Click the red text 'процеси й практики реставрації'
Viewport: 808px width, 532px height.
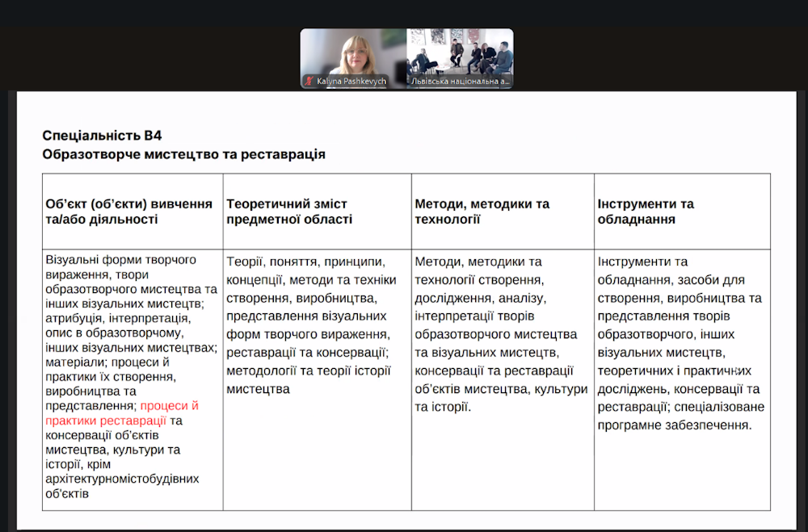[x=122, y=413]
